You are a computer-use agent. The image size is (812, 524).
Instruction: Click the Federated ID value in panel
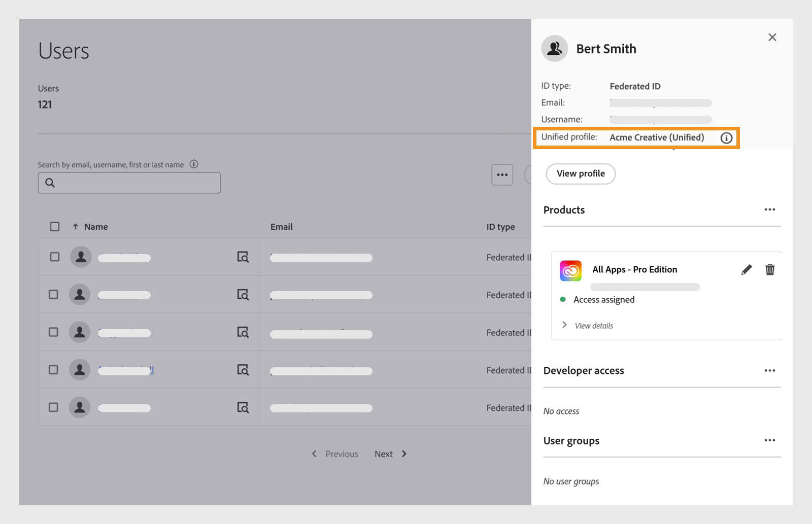tap(635, 86)
